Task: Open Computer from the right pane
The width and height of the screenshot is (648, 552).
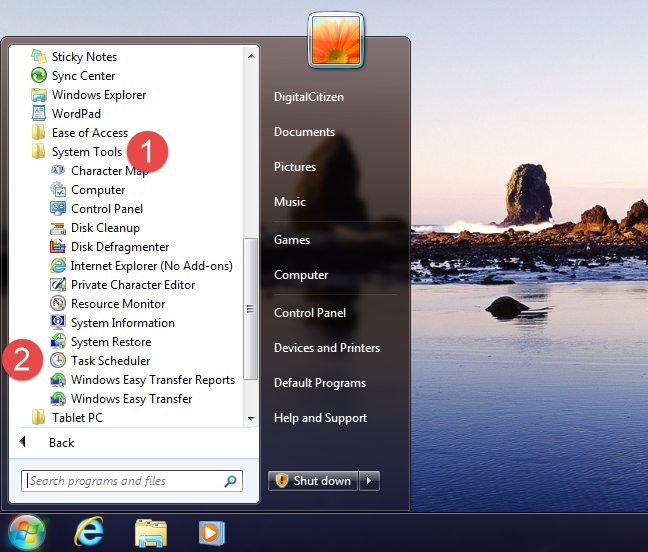Action: 301,275
